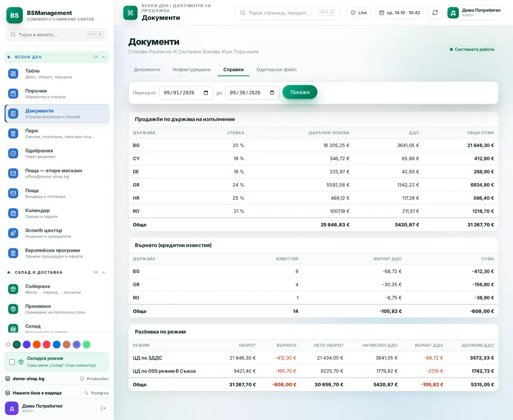
Task: Open Growth център rocket icon
Action: (13, 233)
